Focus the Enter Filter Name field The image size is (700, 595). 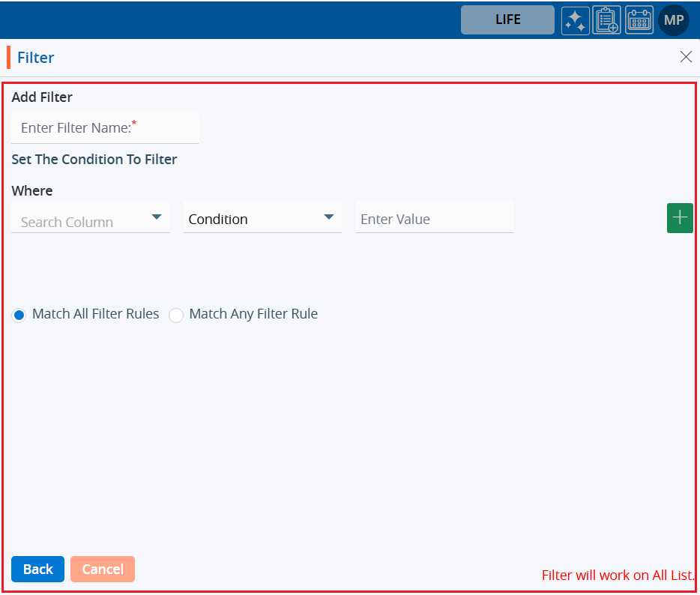tap(105, 128)
